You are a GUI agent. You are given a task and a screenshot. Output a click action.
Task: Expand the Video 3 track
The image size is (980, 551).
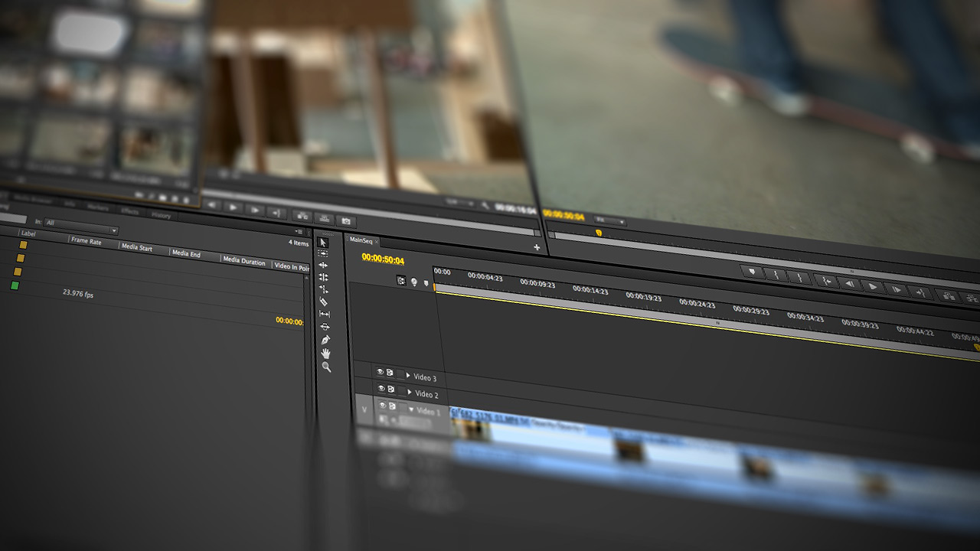coord(409,376)
